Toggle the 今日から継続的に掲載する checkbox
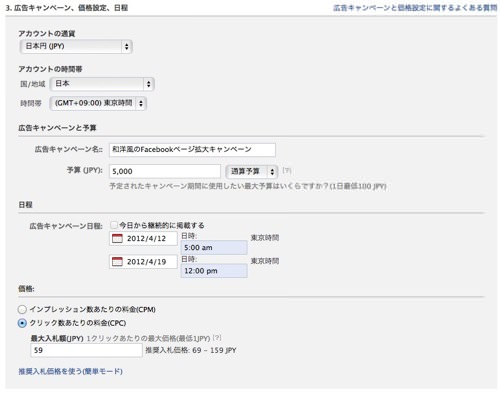Screen dimensions: 500x393 pyautogui.click(x=114, y=225)
